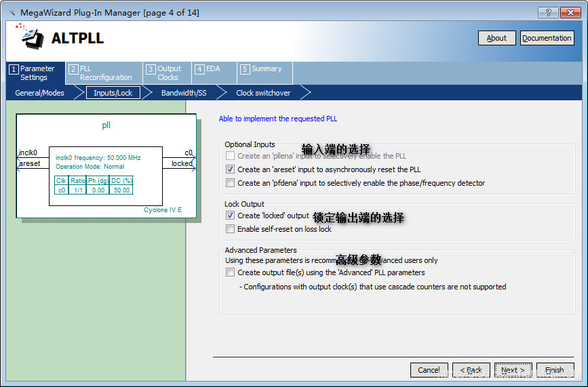Click the 'Optional Inputs' group label
The height and width of the screenshot is (387, 588).
click(x=250, y=144)
